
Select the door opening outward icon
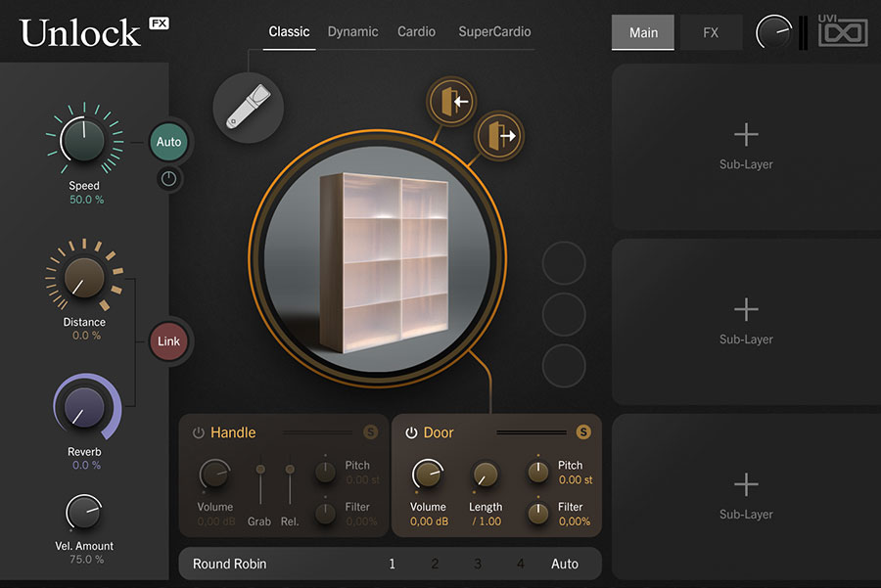coord(499,136)
